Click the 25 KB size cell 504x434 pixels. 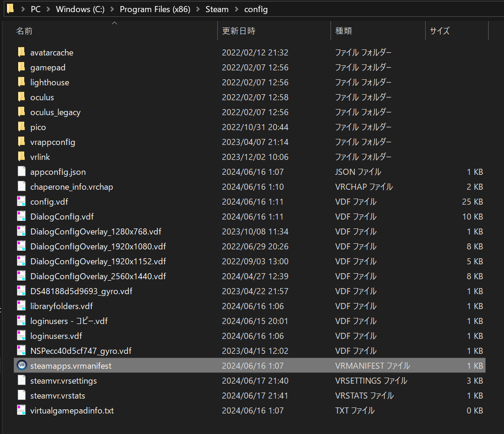pos(472,201)
